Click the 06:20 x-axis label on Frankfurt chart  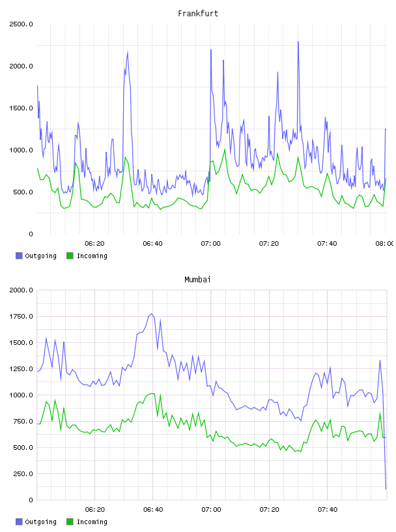coord(94,244)
